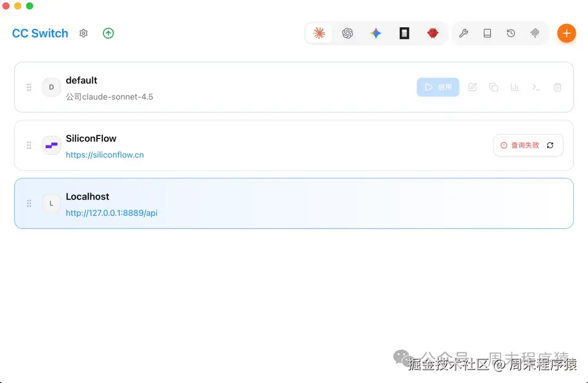Duplicate the default provider
588x383 pixels.
(x=494, y=87)
